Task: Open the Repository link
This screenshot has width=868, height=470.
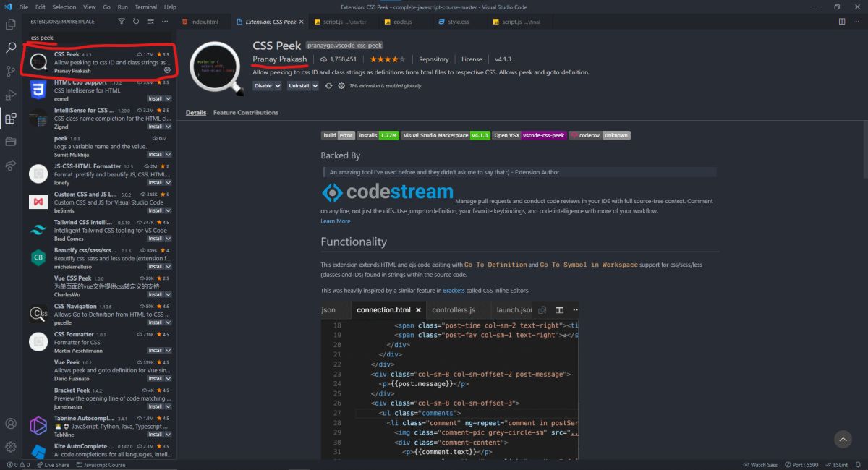Action: (x=433, y=59)
